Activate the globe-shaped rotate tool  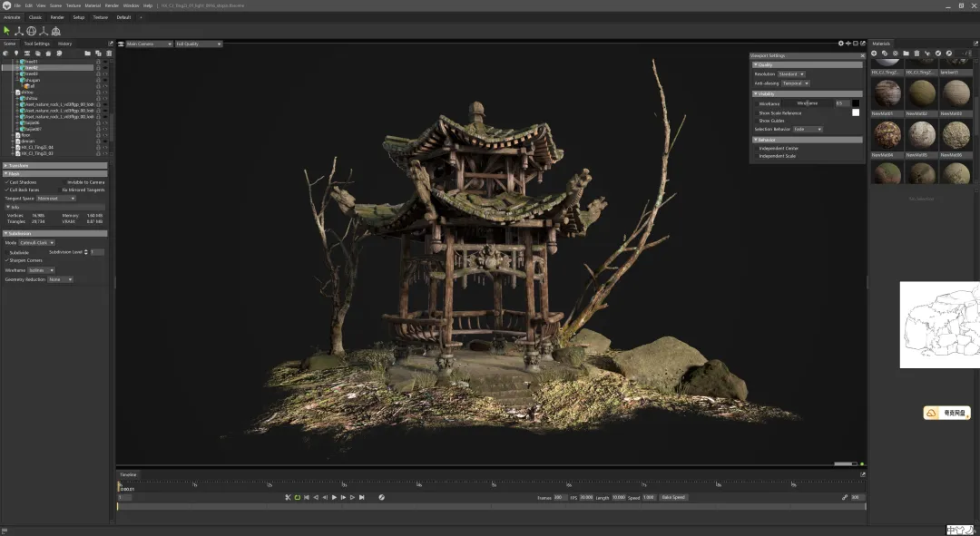click(x=31, y=31)
